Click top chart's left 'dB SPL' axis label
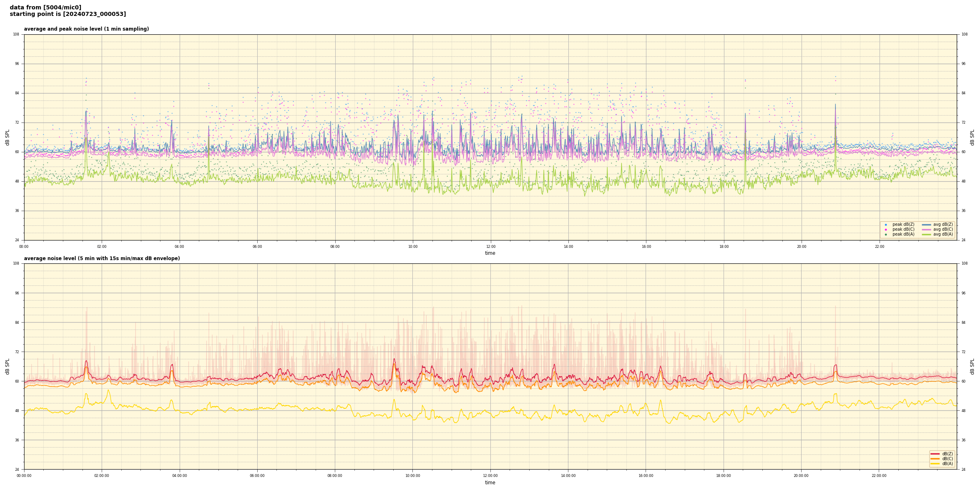 [7, 137]
